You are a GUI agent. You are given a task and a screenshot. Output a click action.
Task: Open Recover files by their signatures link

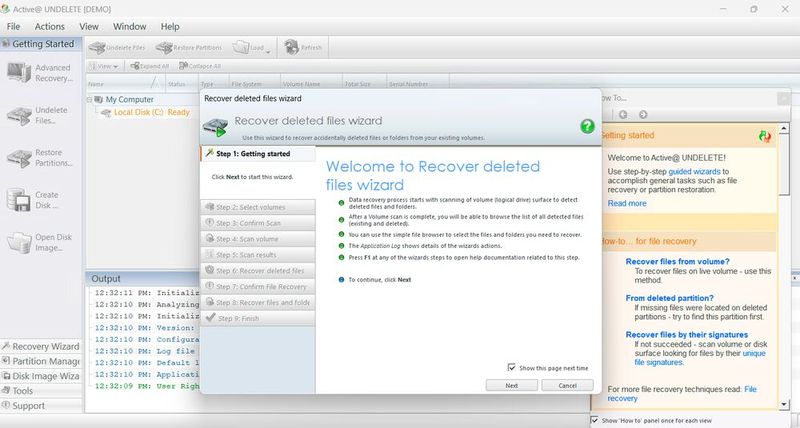(x=687, y=335)
